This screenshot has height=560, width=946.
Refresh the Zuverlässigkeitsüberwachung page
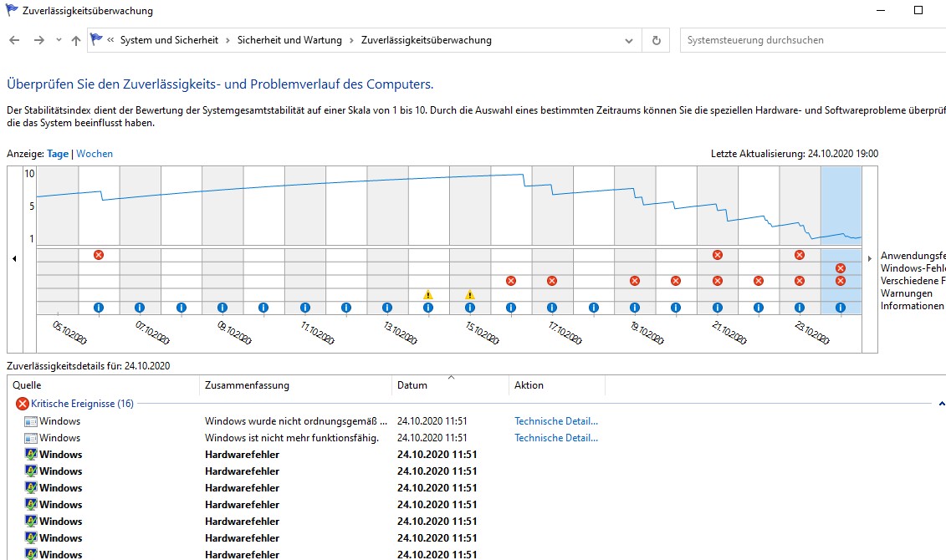(x=656, y=40)
